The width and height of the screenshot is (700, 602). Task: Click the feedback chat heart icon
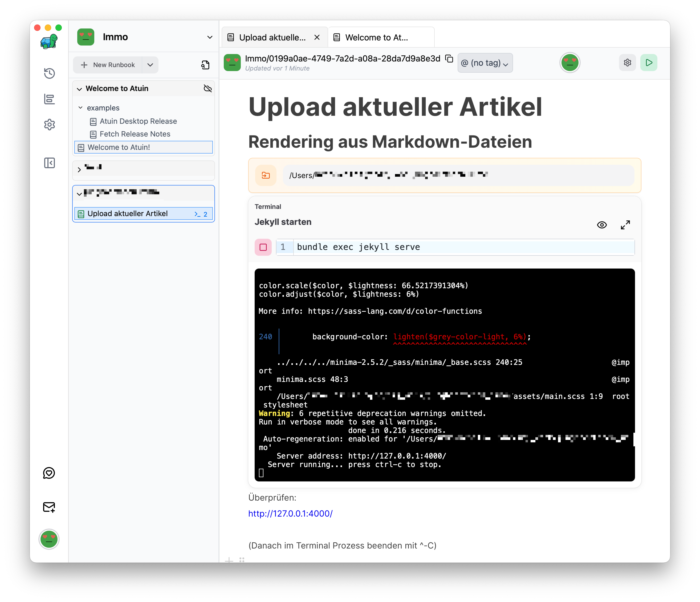click(49, 473)
